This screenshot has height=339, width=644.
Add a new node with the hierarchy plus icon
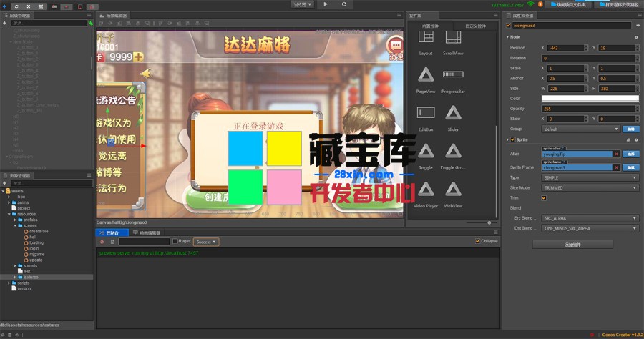[4, 24]
